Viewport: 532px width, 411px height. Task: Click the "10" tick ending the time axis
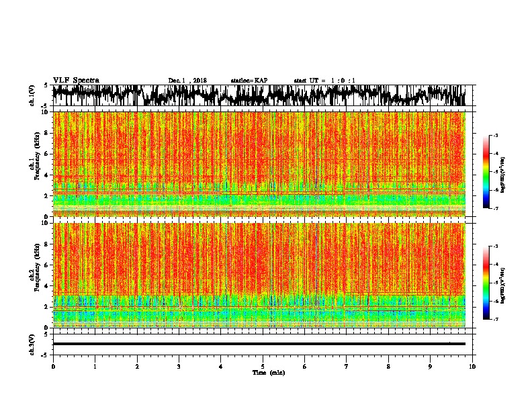pyautogui.click(x=472, y=367)
